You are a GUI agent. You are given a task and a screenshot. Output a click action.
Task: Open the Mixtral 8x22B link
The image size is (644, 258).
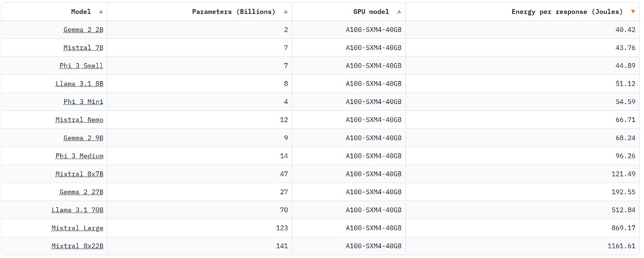click(x=77, y=246)
